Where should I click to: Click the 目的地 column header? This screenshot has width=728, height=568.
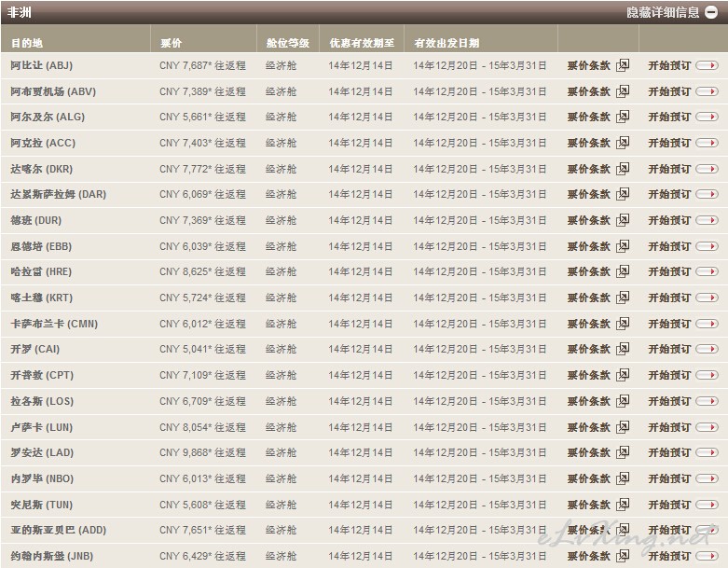click(27, 43)
